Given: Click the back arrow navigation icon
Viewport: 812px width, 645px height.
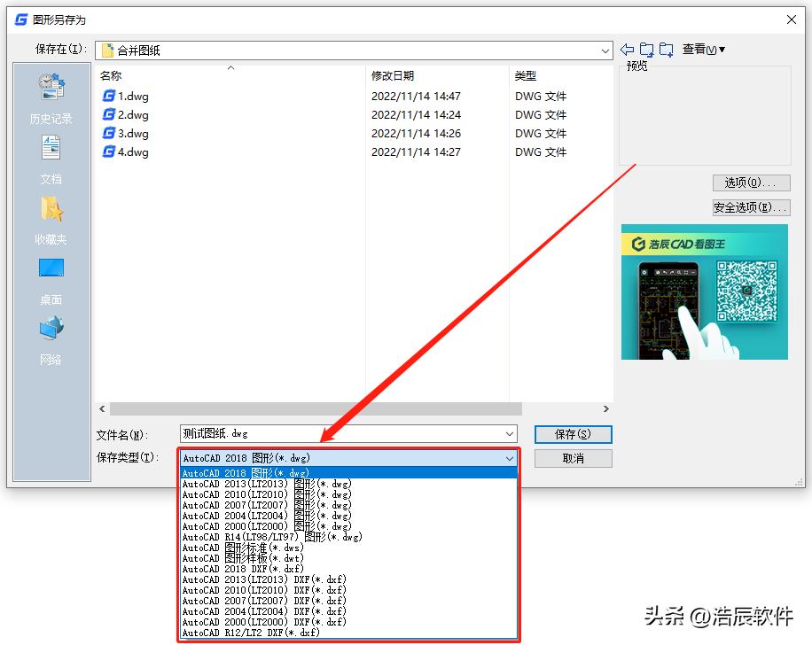Looking at the screenshot, I should [x=627, y=50].
